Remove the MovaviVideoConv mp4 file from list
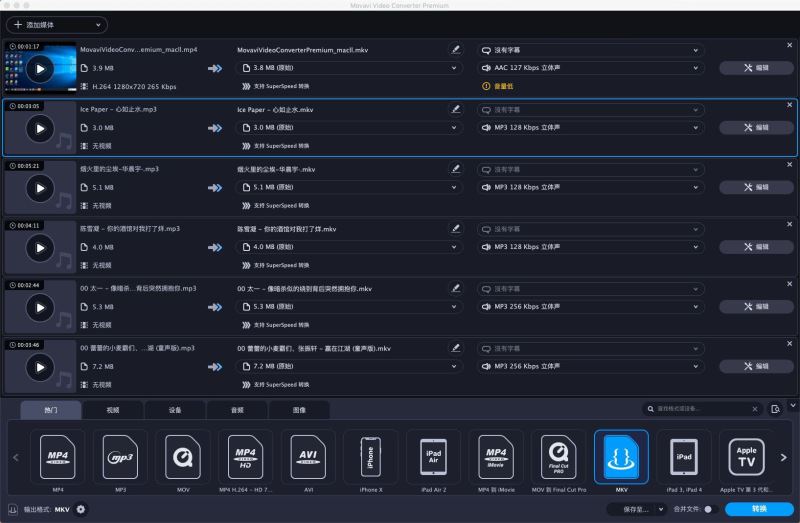This screenshot has width=800, height=523. click(790, 45)
